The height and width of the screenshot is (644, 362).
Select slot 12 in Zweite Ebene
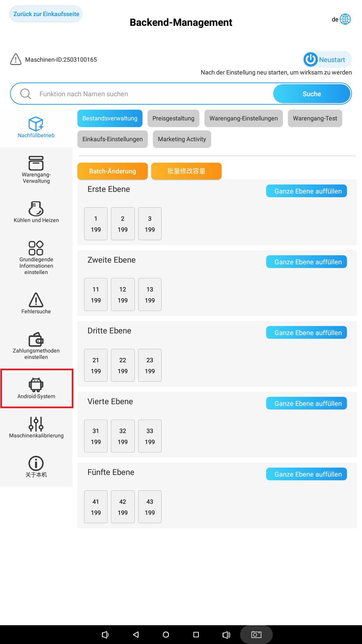[x=123, y=294]
